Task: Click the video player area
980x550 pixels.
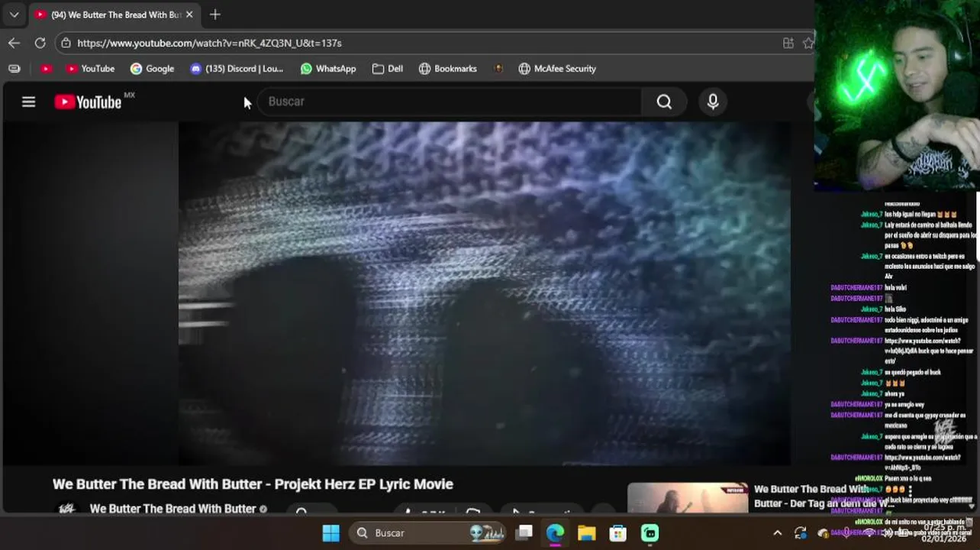Action: (485, 294)
